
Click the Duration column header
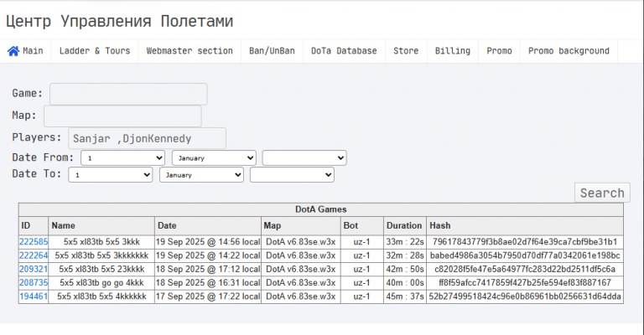coord(404,225)
